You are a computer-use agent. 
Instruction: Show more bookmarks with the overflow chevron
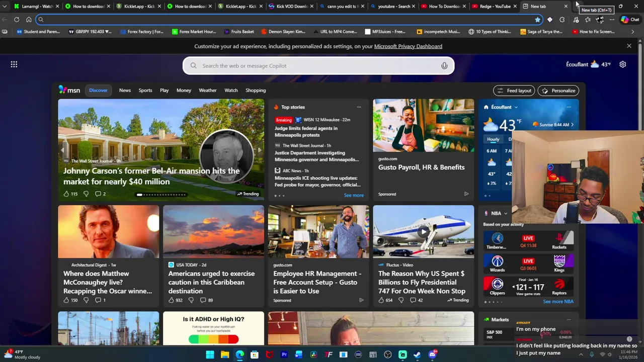[x=632, y=32]
